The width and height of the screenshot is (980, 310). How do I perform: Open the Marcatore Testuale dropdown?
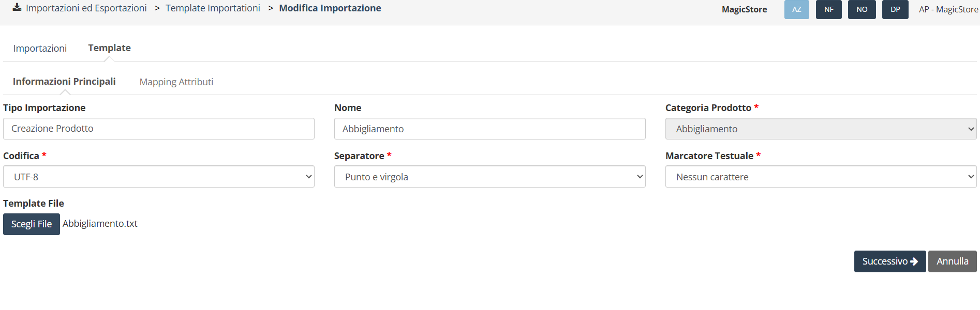tap(821, 177)
